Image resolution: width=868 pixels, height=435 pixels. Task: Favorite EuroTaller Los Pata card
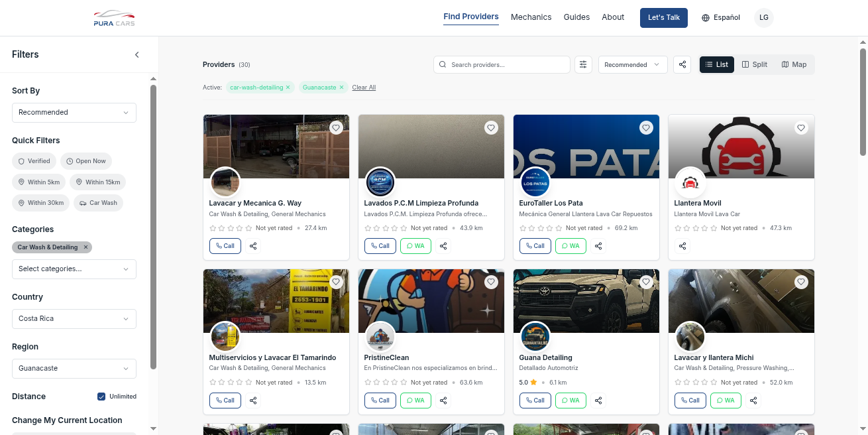pyautogui.click(x=646, y=127)
